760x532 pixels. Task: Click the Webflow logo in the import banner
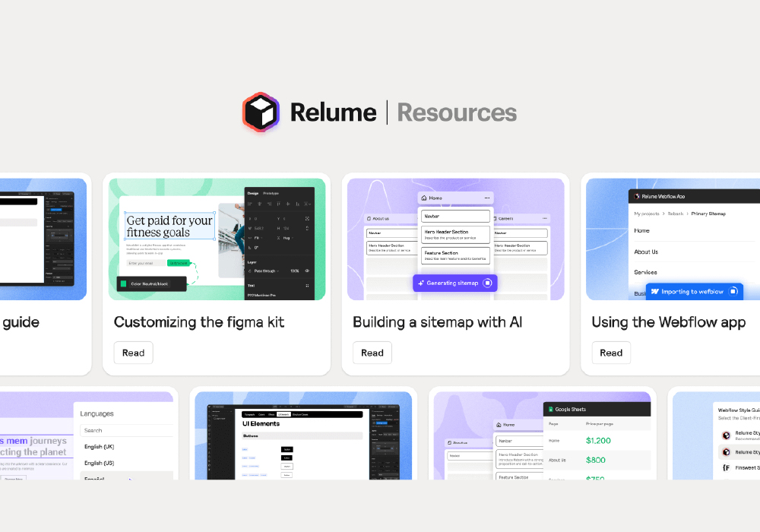tap(653, 291)
